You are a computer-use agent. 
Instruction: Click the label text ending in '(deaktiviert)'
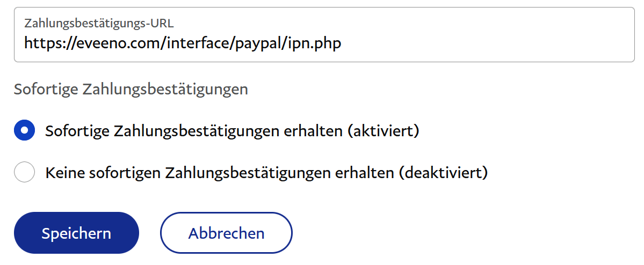tap(266, 173)
